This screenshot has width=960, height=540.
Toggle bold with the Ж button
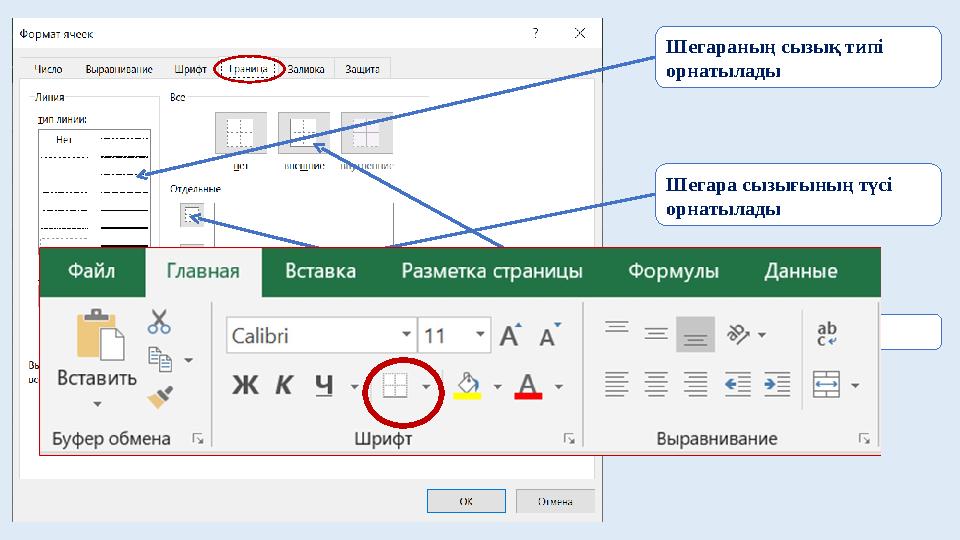coord(246,385)
